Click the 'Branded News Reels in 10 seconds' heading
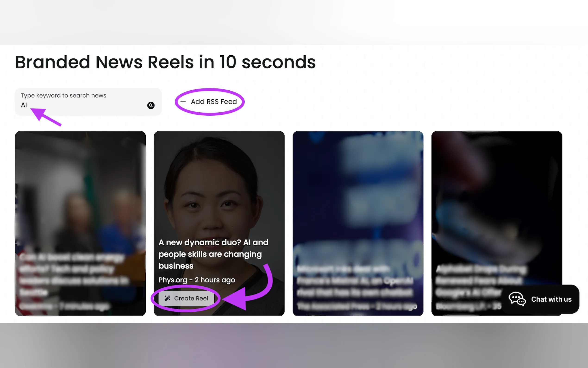Image resolution: width=588 pixels, height=368 pixels. click(165, 62)
